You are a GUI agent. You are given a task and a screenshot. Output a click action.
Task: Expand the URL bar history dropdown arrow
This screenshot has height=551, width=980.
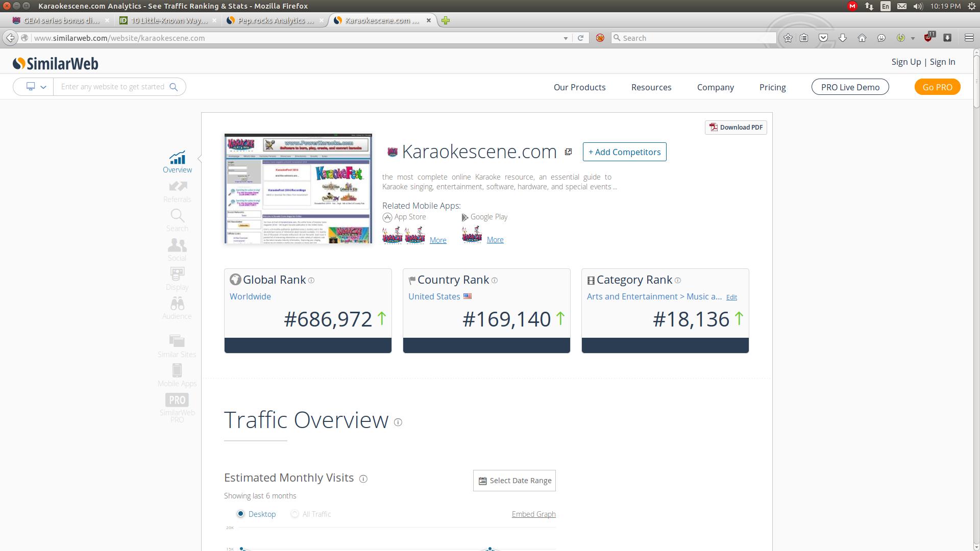click(x=566, y=38)
